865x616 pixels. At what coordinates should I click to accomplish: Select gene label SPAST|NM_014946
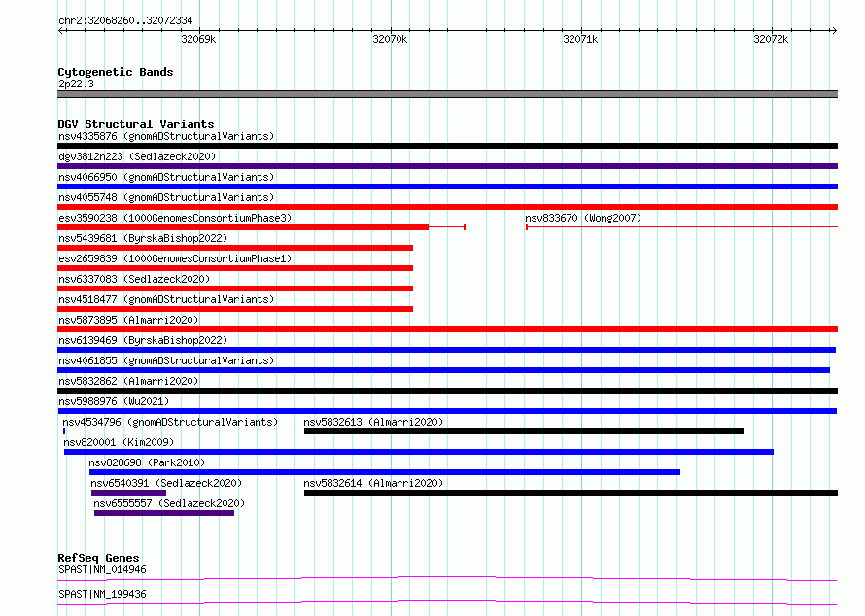(102, 569)
